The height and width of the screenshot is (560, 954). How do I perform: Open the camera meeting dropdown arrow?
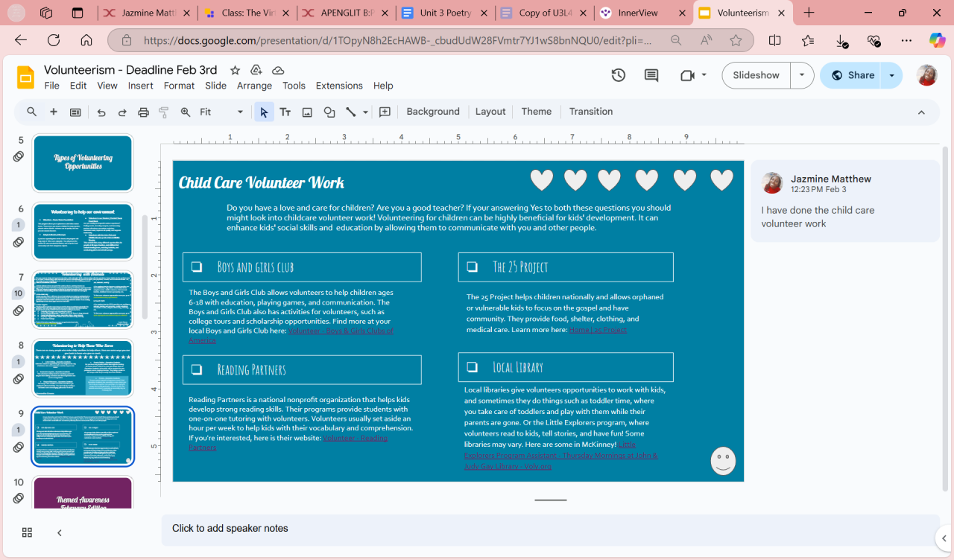pos(704,75)
